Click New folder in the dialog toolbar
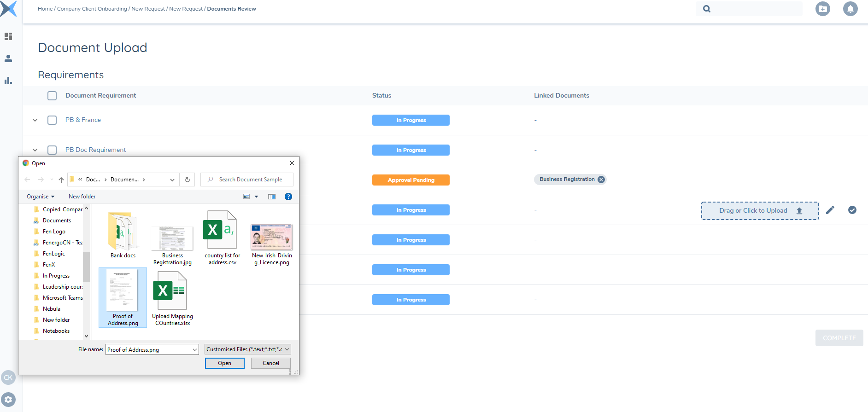This screenshot has height=412, width=868. (82, 197)
